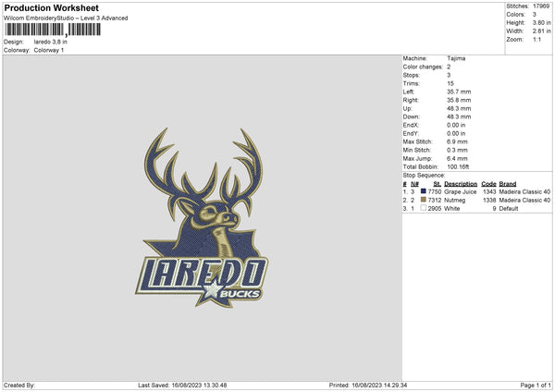Click the "Default" brand entry
Screen dimensions: 555x392
(x=508, y=209)
